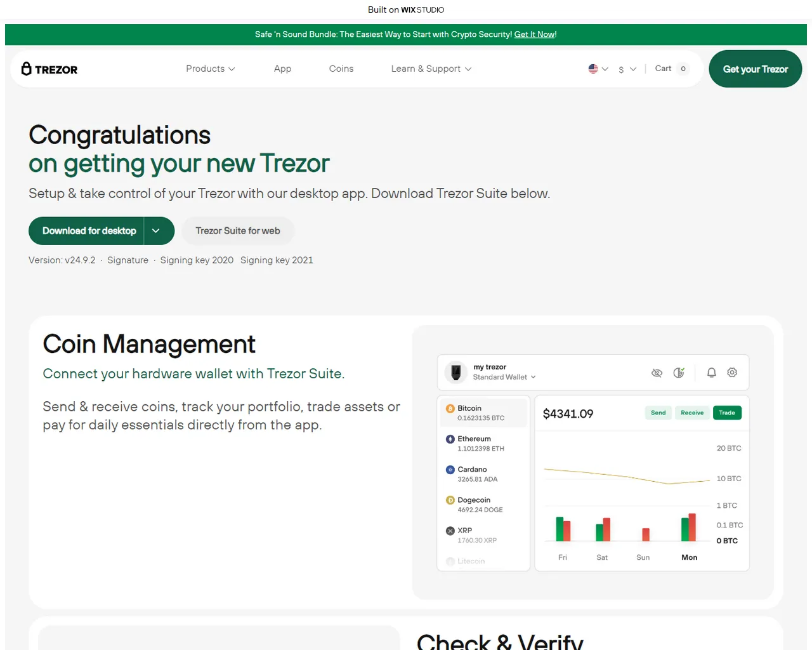Viewport: 812px width, 650px height.
Task: Click the Bitcoin coin icon
Action: click(450, 409)
